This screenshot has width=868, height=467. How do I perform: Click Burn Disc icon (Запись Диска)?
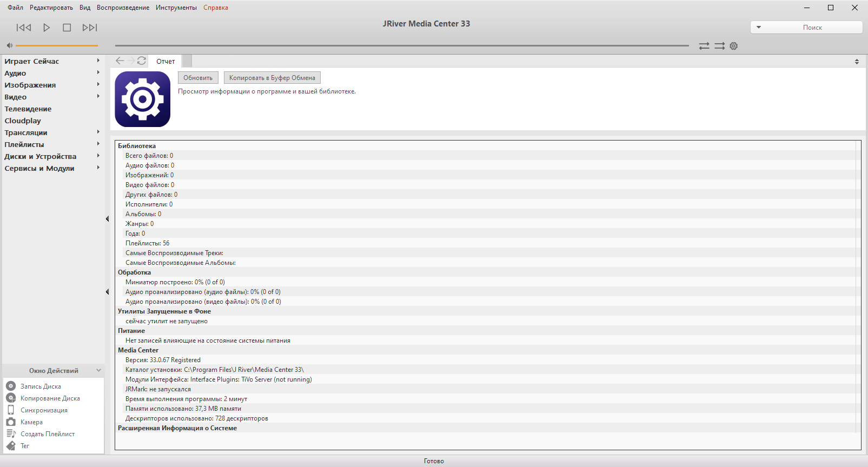pos(11,386)
